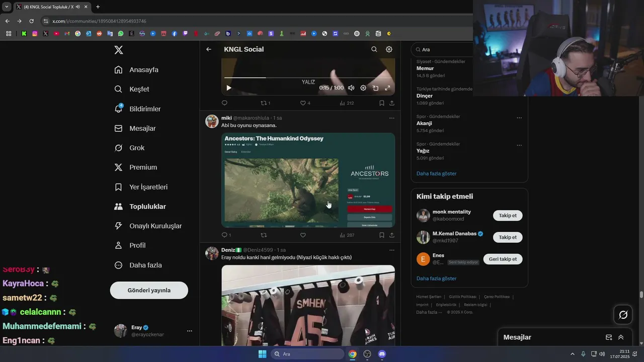This screenshot has height=362, width=644.
Task: Open WhatsApp bookmark in bookmarks bar
Action: point(120,34)
